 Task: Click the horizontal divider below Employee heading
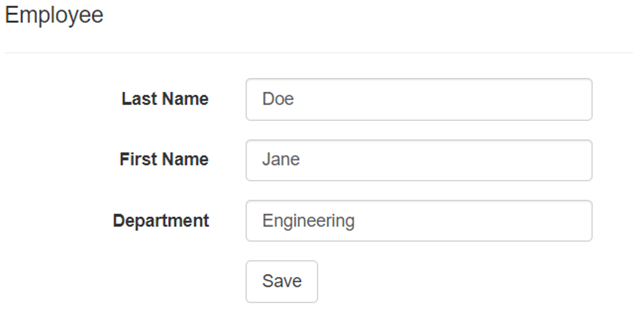tap(319, 53)
